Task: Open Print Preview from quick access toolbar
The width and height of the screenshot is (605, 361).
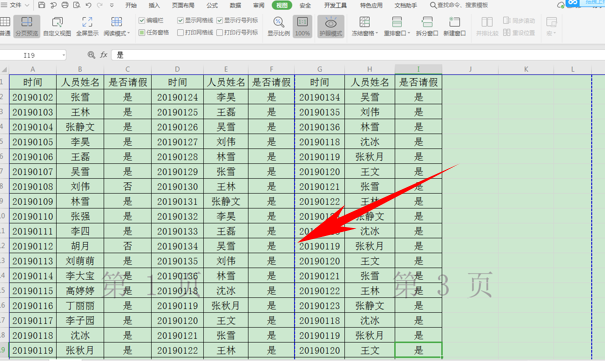Action: [76, 5]
